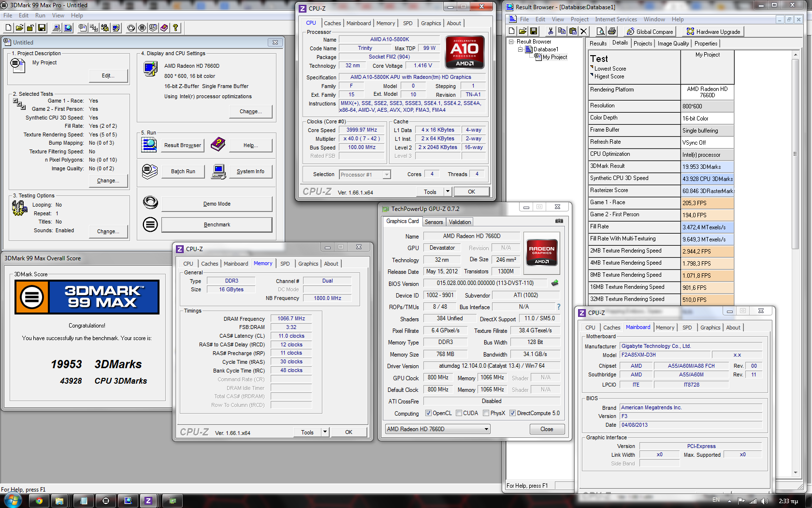Open Validation tab in GPU-Z
Image resolution: width=812 pixels, height=508 pixels.
460,222
